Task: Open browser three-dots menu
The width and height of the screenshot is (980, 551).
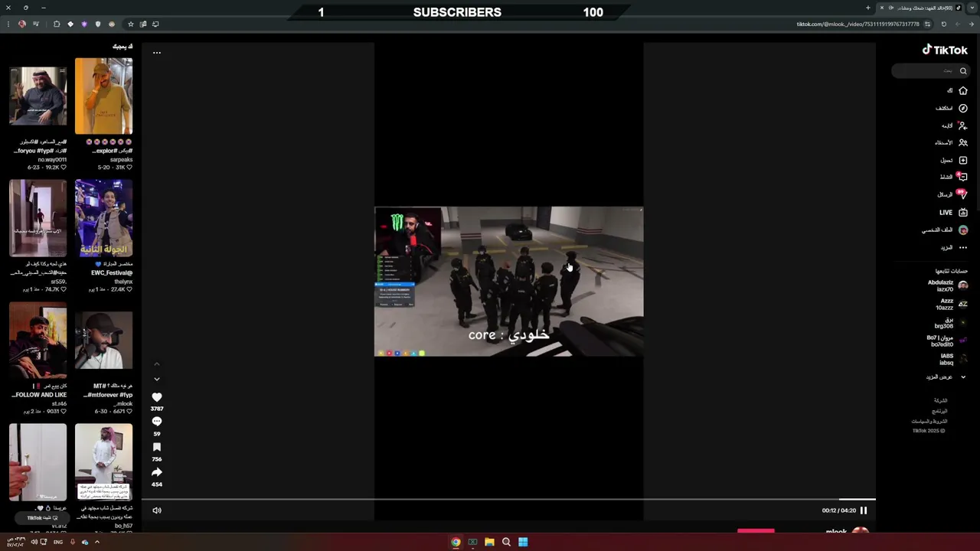Action: [8, 24]
